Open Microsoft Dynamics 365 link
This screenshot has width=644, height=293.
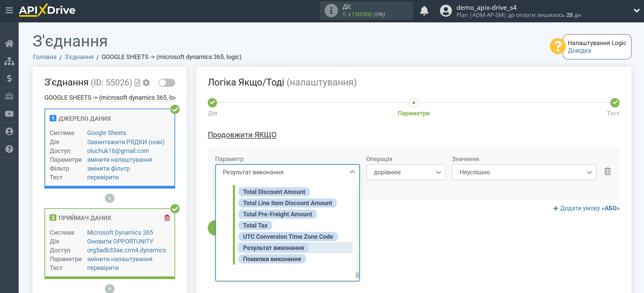pos(120,233)
